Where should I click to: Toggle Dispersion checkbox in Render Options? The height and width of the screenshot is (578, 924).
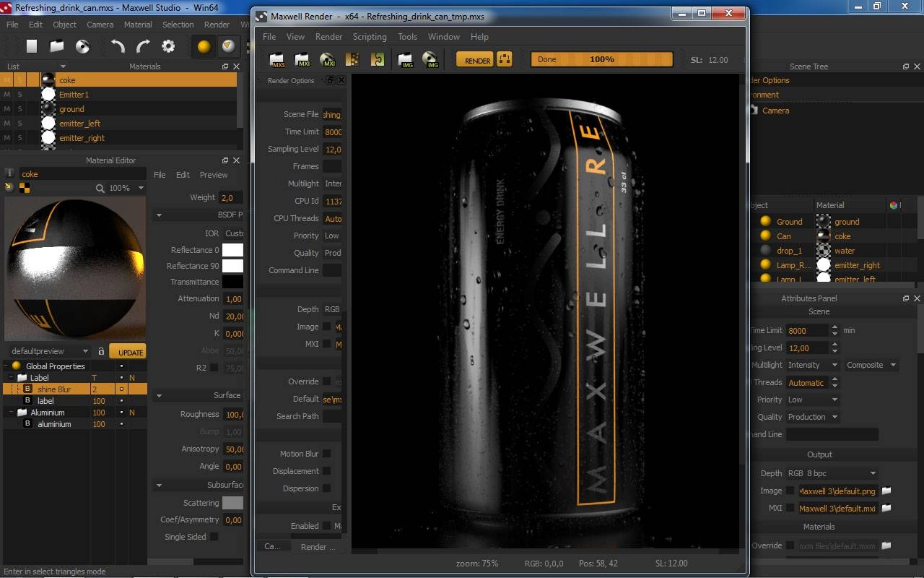[x=327, y=488]
